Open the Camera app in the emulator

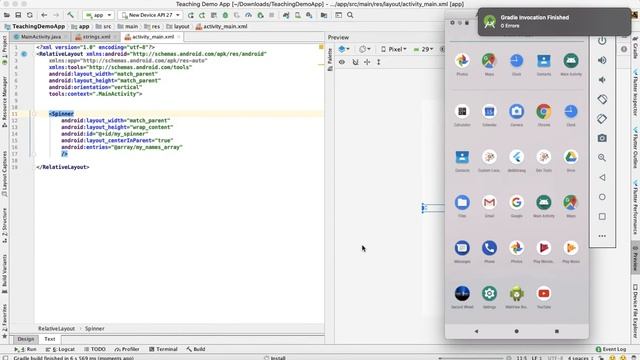click(516, 111)
